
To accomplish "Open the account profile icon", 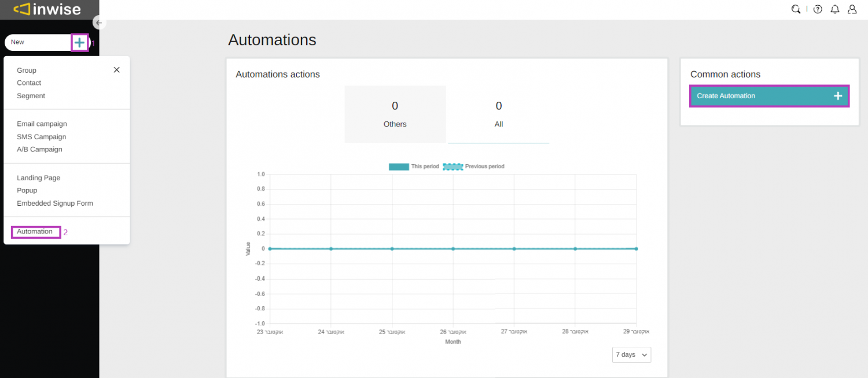I will (x=851, y=9).
